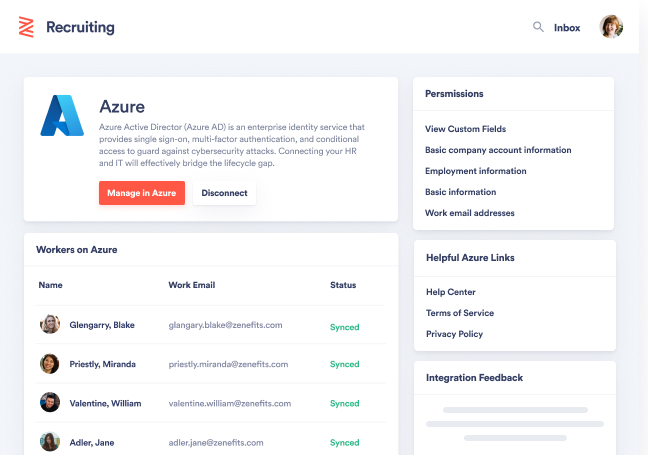Select View Custom Fields permission
Image resolution: width=648 pixels, height=455 pixels.
(x=465, y=129)
